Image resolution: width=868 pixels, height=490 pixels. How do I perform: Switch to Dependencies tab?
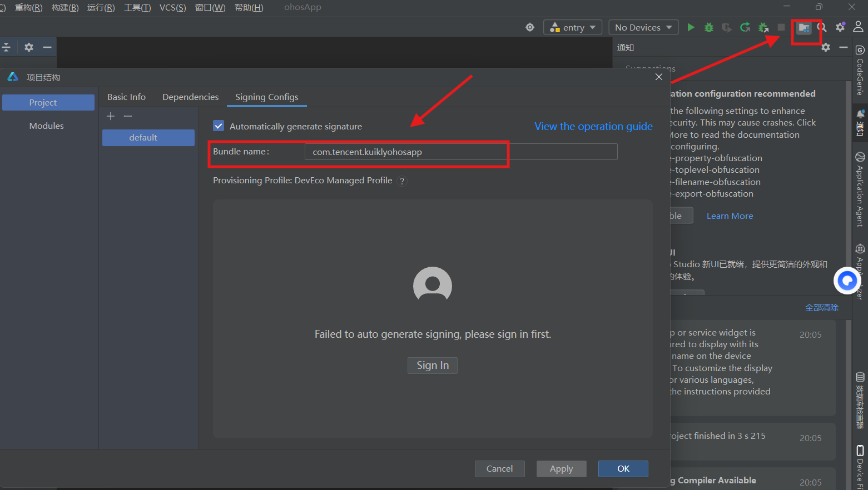click(191, 97)
